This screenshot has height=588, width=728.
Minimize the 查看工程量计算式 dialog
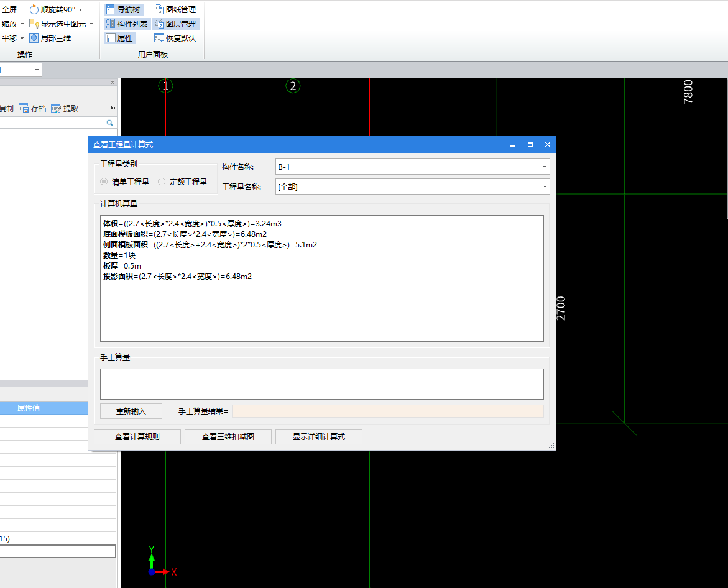(513, 145)
